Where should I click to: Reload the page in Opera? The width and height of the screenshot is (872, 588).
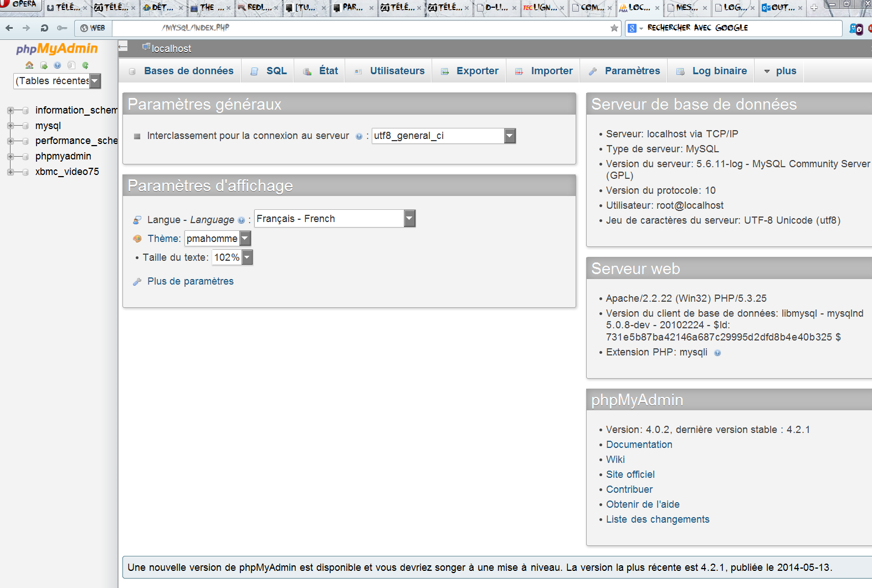click(x=44, y=28)
